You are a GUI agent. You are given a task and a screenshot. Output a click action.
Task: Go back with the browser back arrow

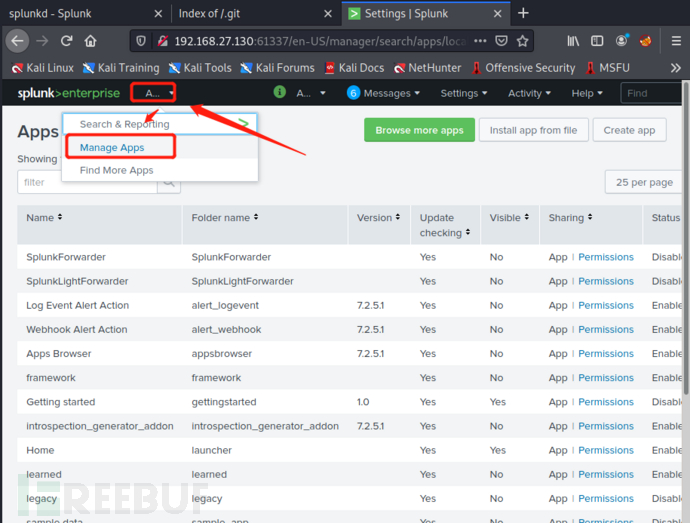(18, 41)
